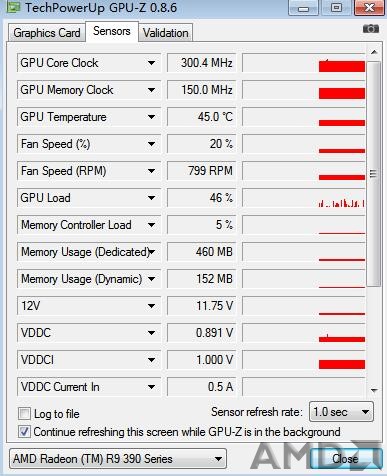Open the AMD Radeon R9 390 Series selector
This screenshot has height=476, width=387.
pos(118,459)
